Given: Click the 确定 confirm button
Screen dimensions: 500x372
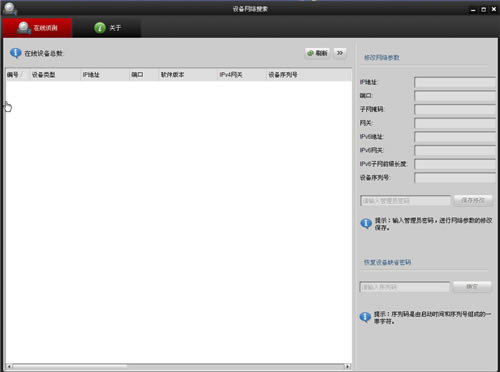Looking at the screenshot, I should coord(472,287).
